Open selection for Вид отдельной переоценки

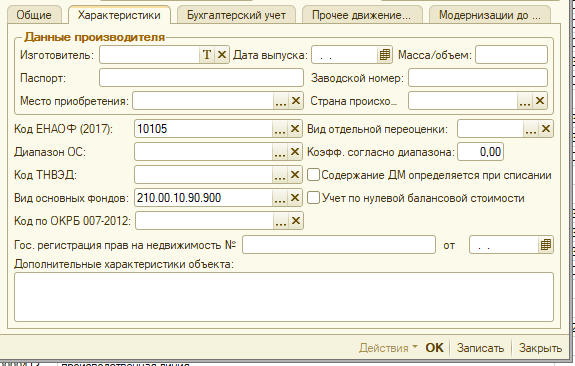pos(531,129)
